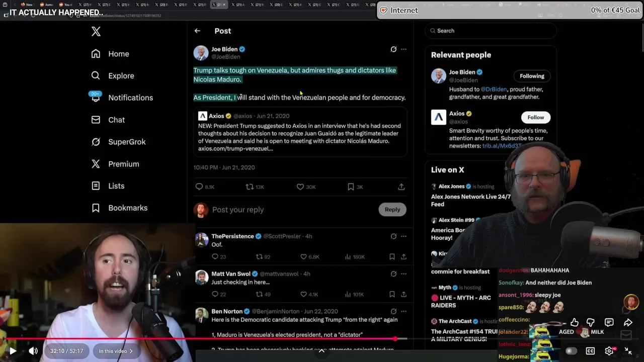Open Bookmarks in the X sidebar

click(119, 208)
